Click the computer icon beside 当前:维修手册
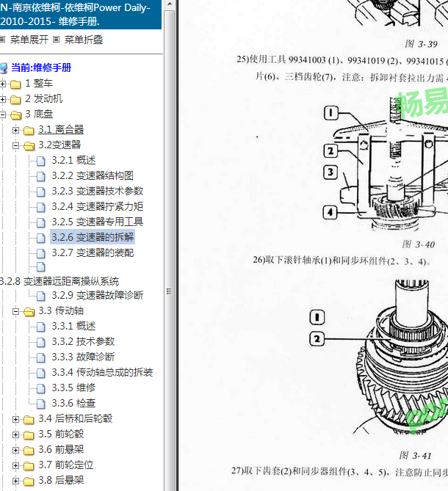The height and width of the screenshot is (491, 448). pyautogui.click(x=4, y=68)
